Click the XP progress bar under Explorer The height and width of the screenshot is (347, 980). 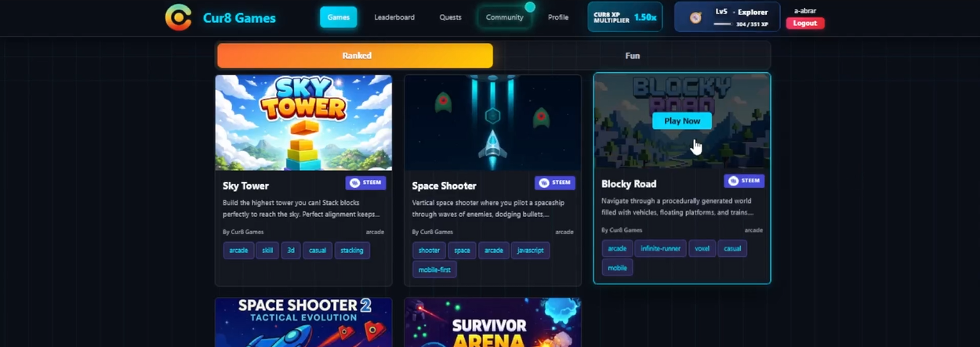722,24
